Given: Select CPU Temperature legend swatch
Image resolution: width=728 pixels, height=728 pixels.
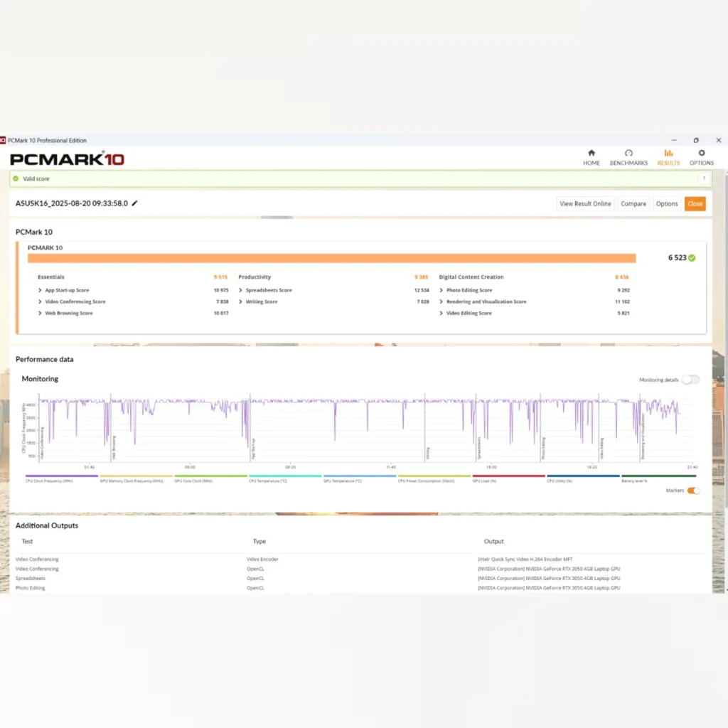Looking at the screenshot, I should coord(285,476).
